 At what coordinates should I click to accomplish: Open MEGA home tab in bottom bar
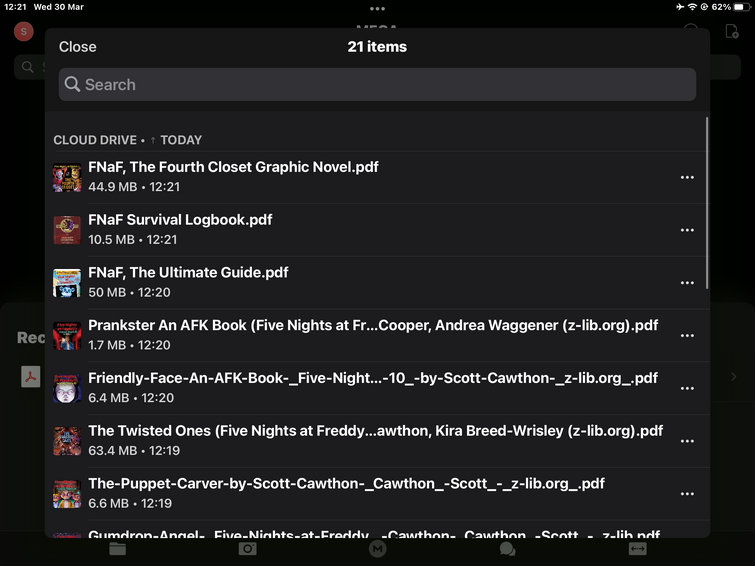(378, 549)
